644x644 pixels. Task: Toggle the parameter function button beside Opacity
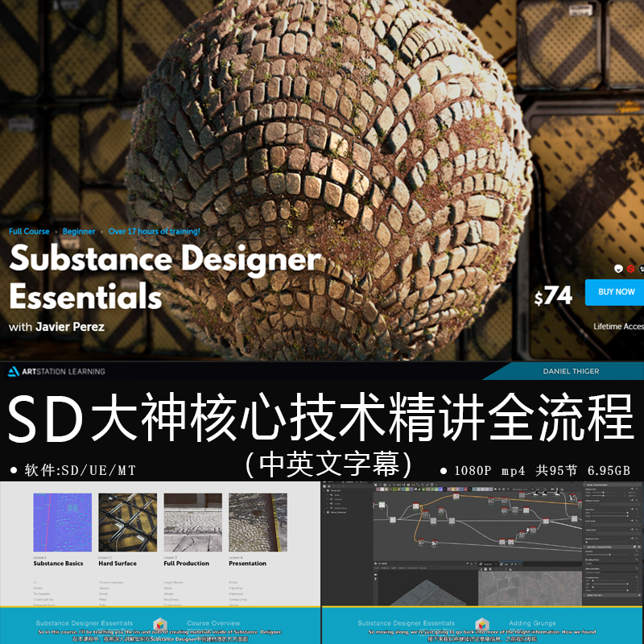tap(638, 551)
